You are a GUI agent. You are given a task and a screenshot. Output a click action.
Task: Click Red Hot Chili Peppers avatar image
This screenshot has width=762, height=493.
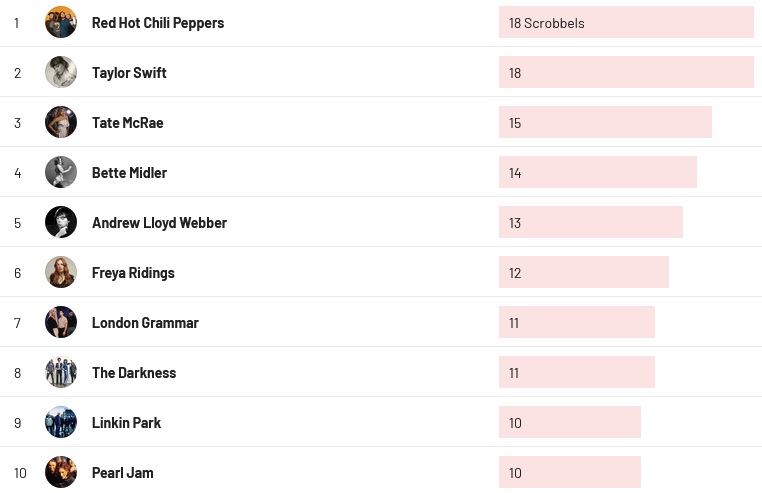(61, 22)
